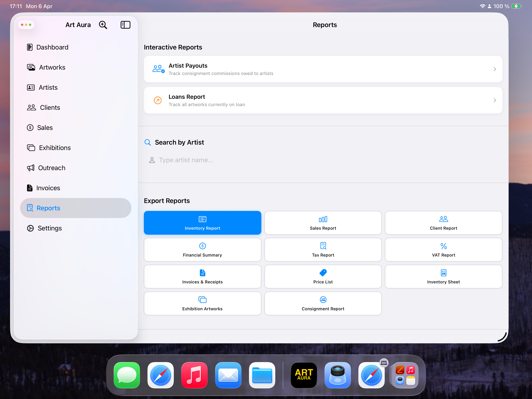Open the Artist Payouts interactive report

(323, 69)
